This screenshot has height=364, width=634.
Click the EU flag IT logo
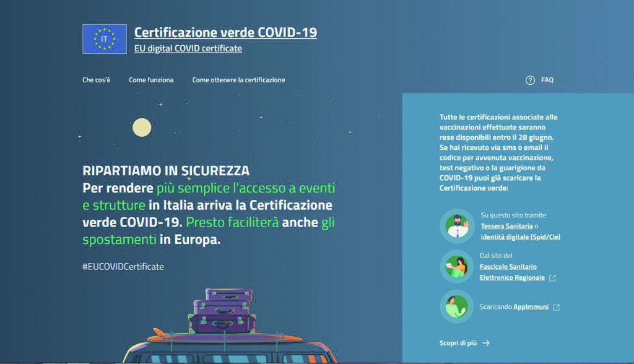pyautogui.click(x=104, y=38)
